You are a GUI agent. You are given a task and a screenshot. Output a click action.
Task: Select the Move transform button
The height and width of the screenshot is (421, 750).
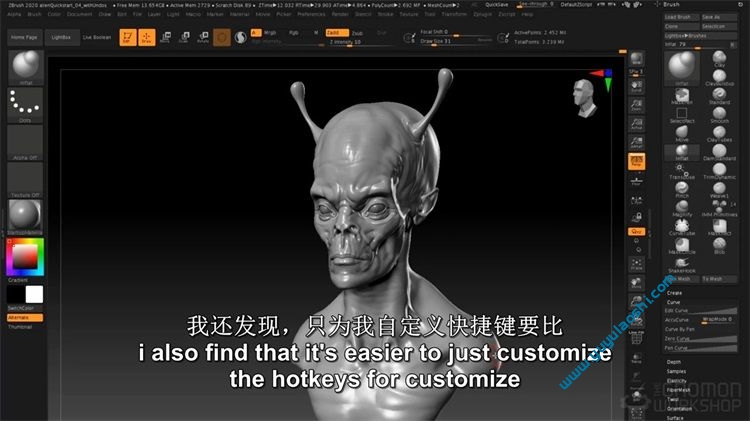[x=165, y=37]
